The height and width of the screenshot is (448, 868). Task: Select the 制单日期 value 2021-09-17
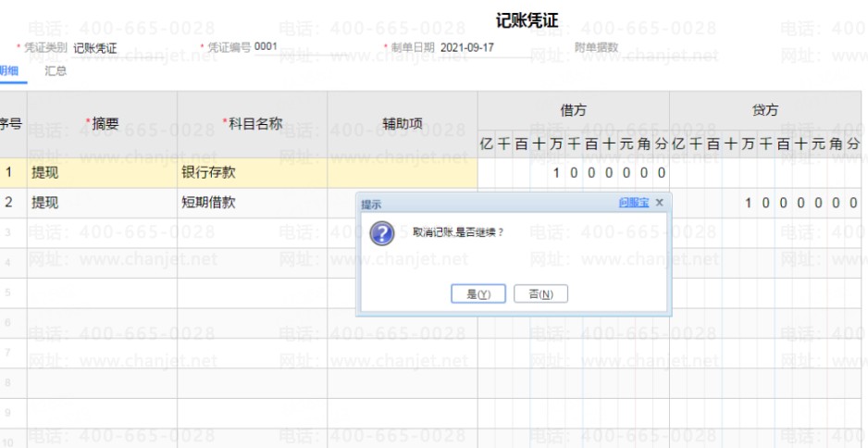tap(467, 47)
